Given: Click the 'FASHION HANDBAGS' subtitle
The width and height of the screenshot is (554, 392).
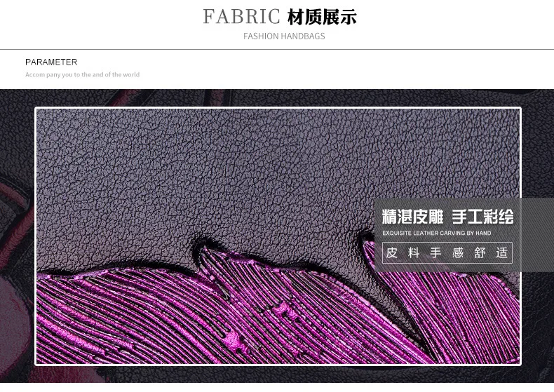Looking at the screenshot, I should pos(284,36).
